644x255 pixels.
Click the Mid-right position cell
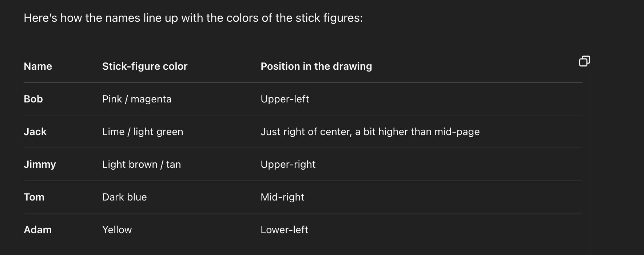tap(282, 197)
